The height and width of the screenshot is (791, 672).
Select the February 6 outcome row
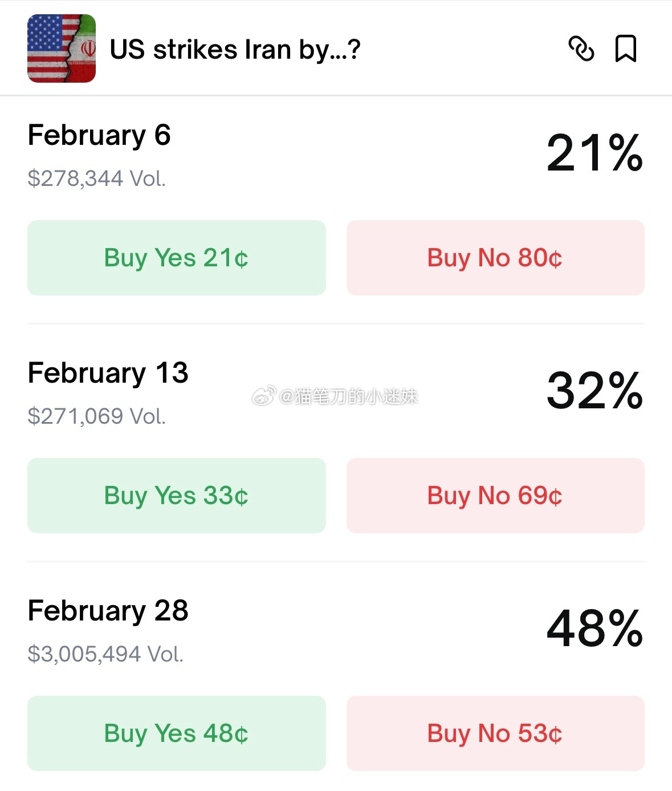[99, 136]
